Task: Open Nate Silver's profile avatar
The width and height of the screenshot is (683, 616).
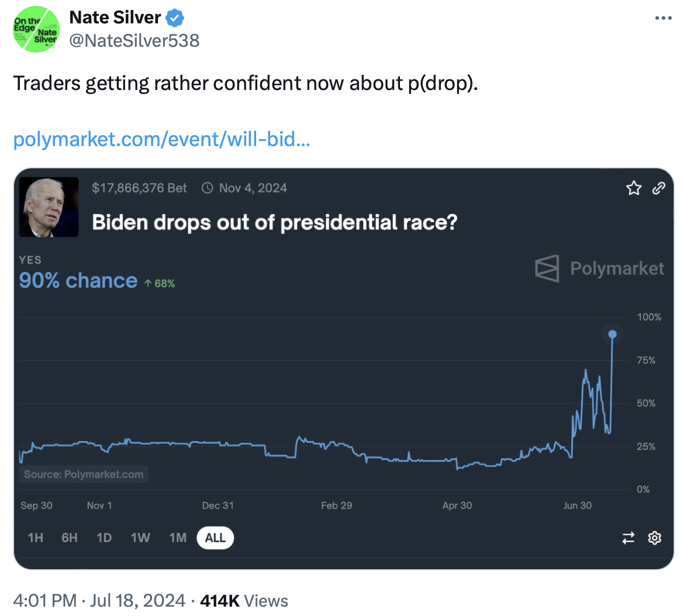Action: click(x=36, y=29)
